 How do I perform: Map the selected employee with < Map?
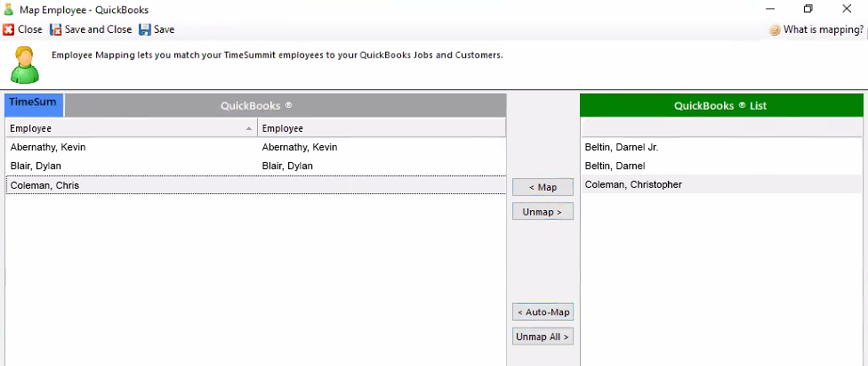[x=542, y=187]
